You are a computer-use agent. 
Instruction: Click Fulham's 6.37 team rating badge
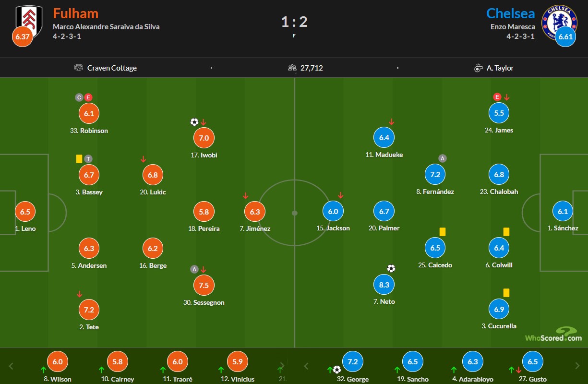pos(23,37)
